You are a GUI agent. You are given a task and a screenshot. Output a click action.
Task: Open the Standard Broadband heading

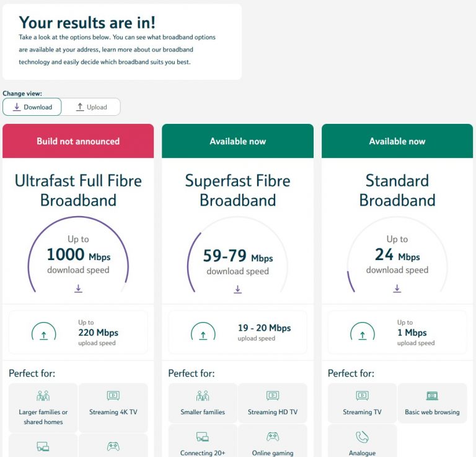397,190
